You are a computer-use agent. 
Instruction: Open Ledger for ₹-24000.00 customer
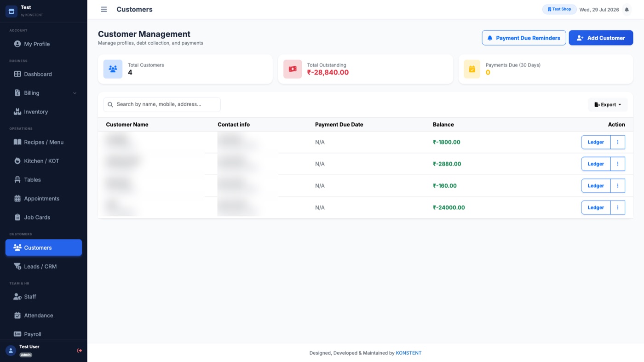596,207
